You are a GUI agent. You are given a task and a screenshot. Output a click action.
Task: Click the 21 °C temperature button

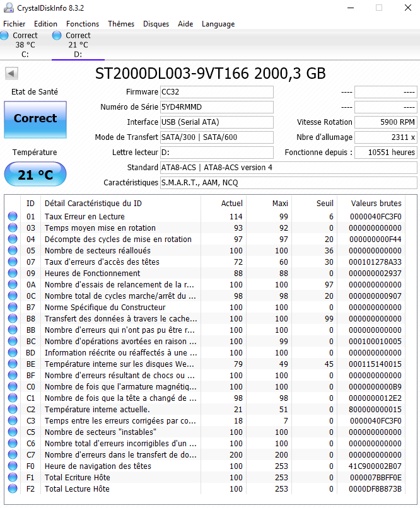point(35,175)
